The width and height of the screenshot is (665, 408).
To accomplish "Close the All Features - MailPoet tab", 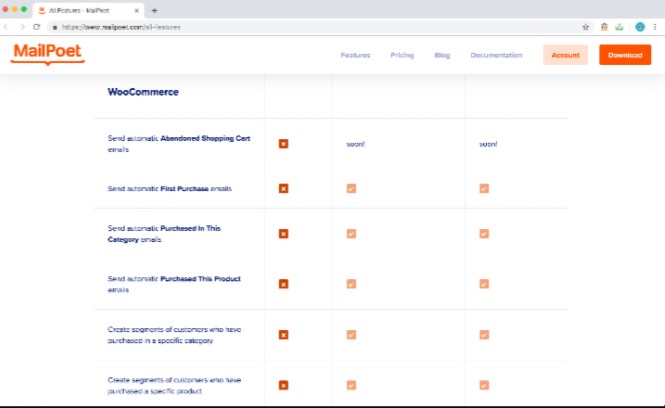I will [x=137, y=11].
